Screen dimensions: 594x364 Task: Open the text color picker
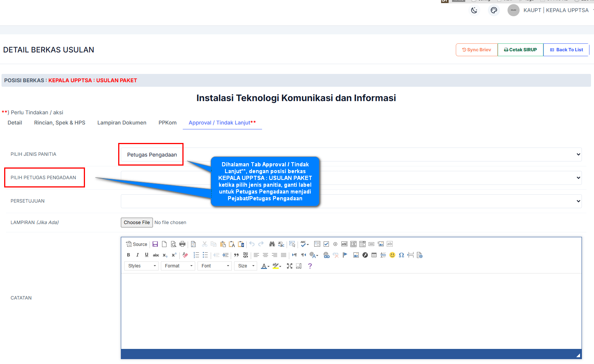pos(265,266)
